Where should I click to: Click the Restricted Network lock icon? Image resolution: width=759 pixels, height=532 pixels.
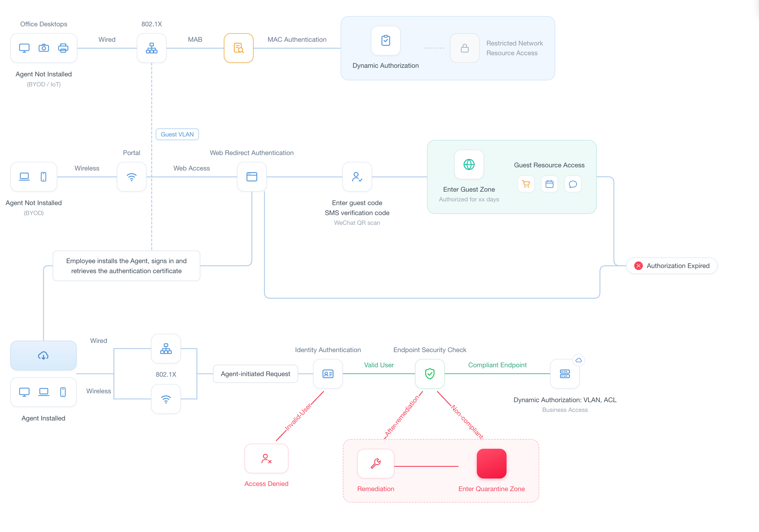(x=465, y=48)
